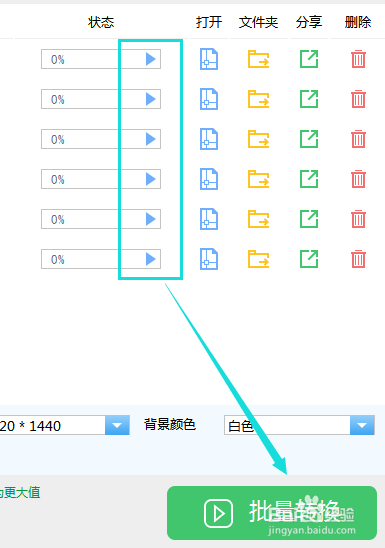Click the 状态 column header
385x548 pixels.
[x=101, y=22]
